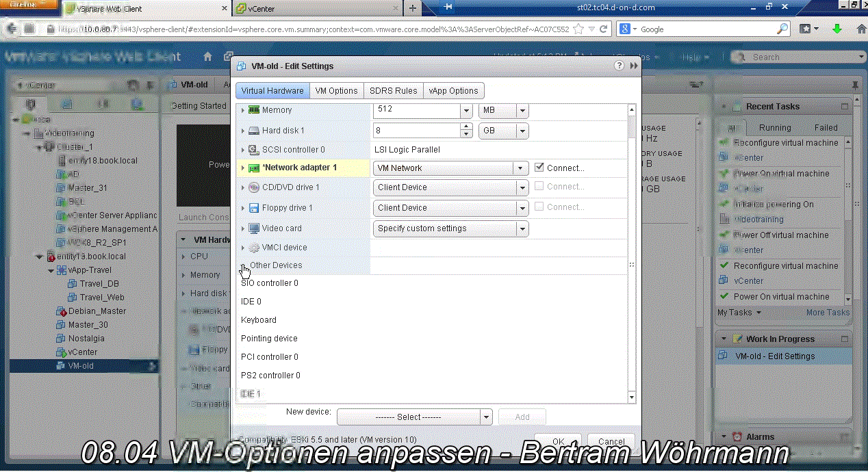This screenshot has width=868, height=472.
Task: Click the vSphere Web Client home icon
Action: coord(207,57)
